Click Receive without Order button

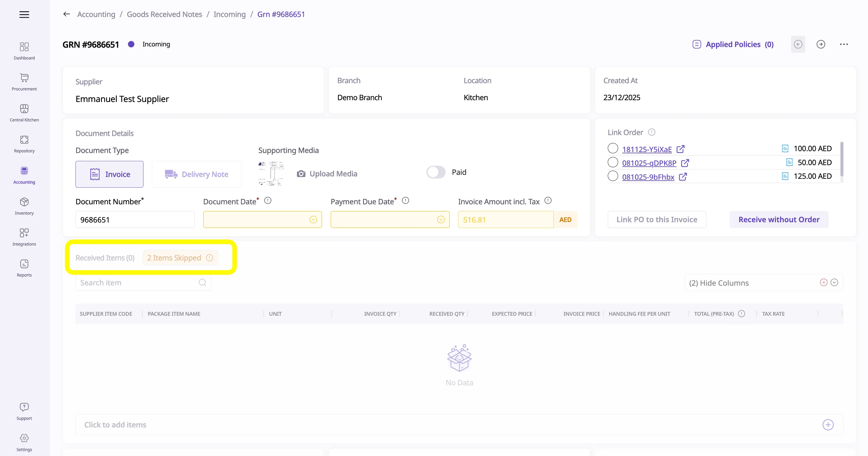pyautogui.click(x=779, y=219)
